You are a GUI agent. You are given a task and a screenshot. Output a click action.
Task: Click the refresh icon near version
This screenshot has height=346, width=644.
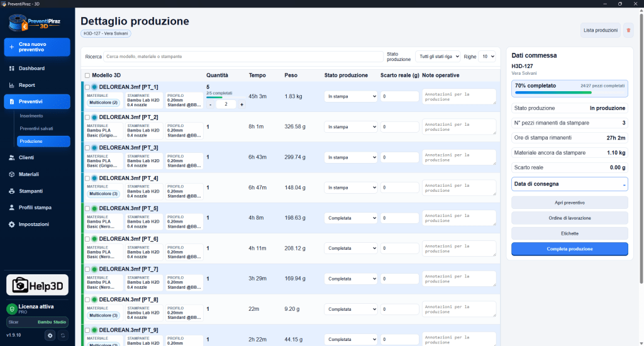pos(63,335)
